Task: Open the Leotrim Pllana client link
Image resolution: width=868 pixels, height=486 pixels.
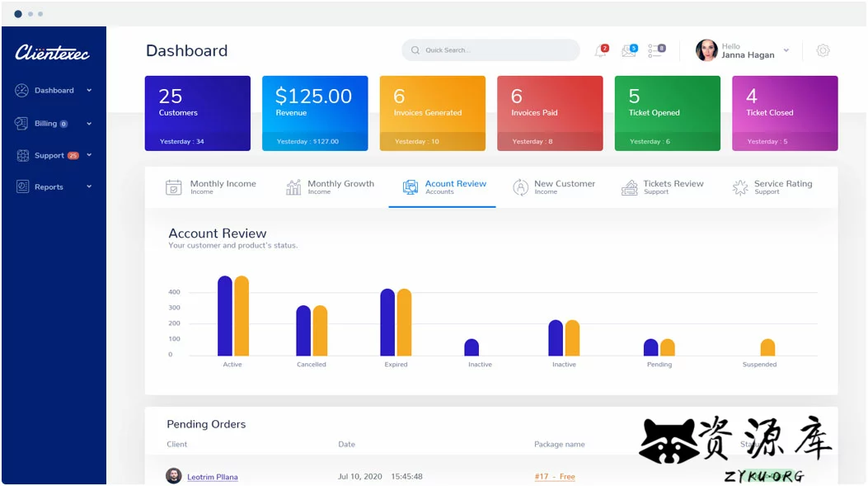Action: tap(212, 477)
